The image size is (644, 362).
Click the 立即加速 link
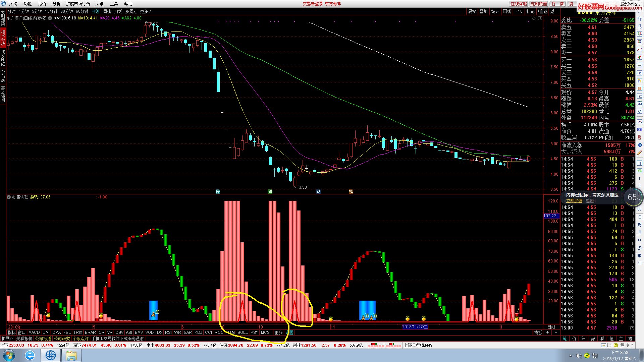(574, 201)
